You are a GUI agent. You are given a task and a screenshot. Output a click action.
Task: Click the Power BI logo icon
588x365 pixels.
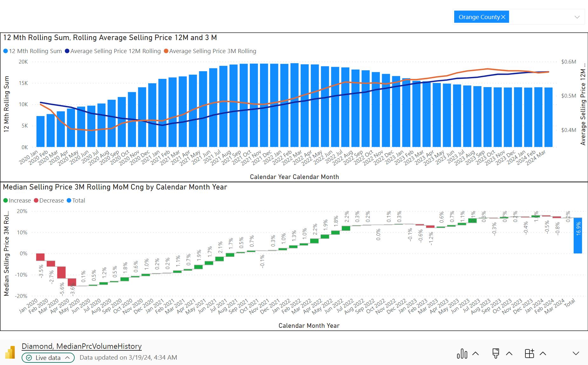point(10,352)
